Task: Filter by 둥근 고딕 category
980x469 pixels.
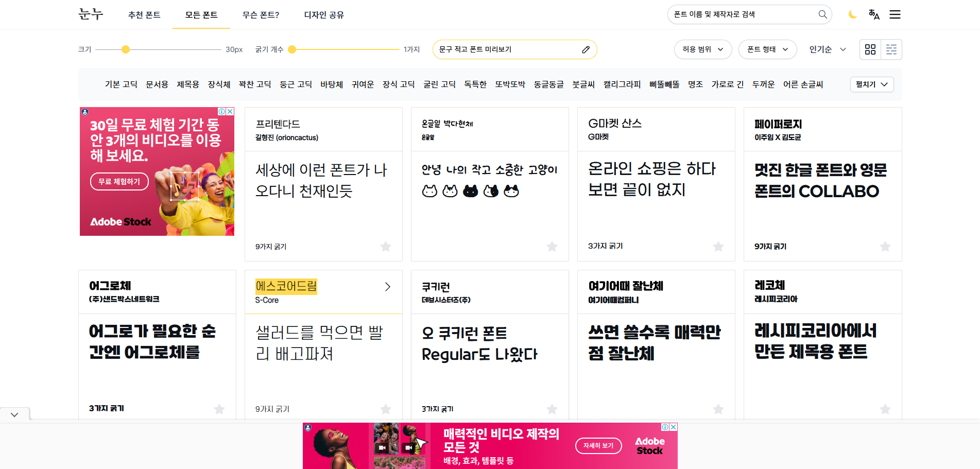Action: 296,84
